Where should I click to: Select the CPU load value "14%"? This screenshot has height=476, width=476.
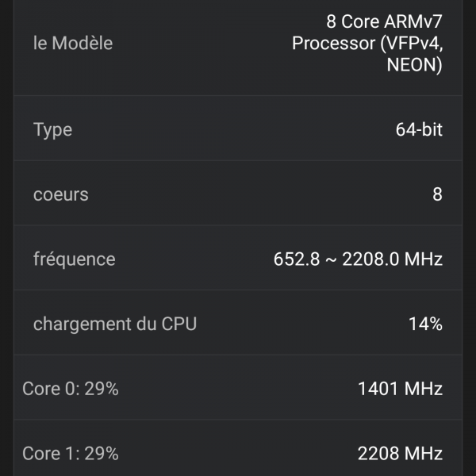point(425,324)
